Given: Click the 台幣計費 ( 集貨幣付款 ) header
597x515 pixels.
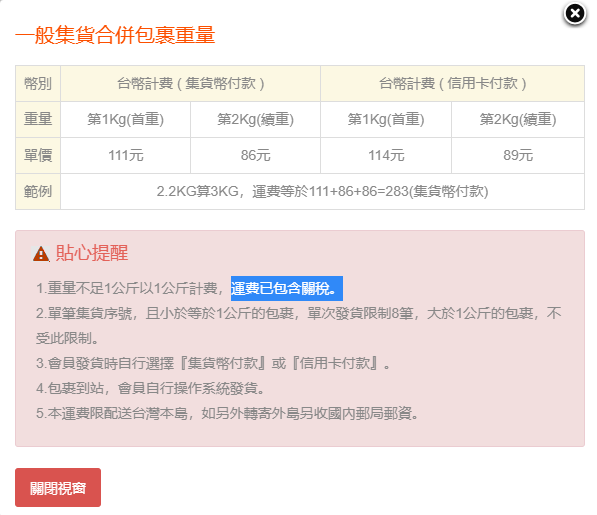Looking at the screenshot, I should [190, 83].
